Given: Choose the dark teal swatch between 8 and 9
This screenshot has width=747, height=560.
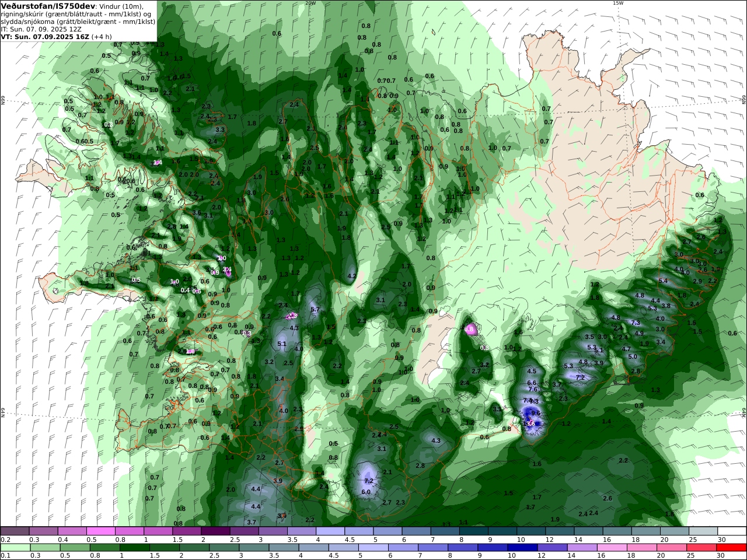Looking at the screenshot, I should (473, 531).
